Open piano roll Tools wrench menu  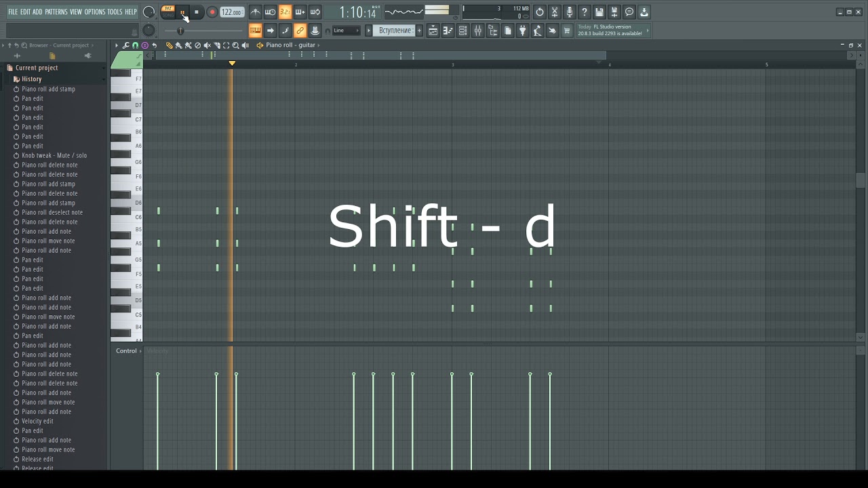(125, 45)
